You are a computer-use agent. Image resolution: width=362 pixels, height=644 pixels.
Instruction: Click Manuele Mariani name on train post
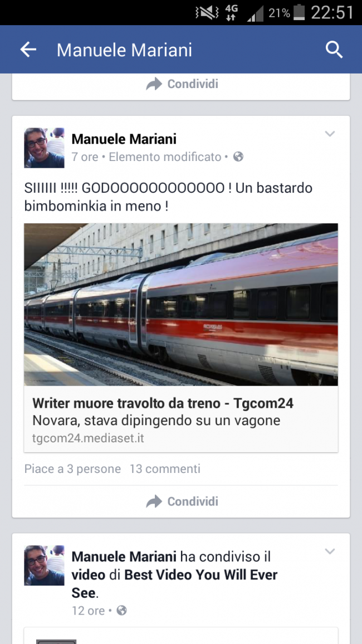point(124,139)
